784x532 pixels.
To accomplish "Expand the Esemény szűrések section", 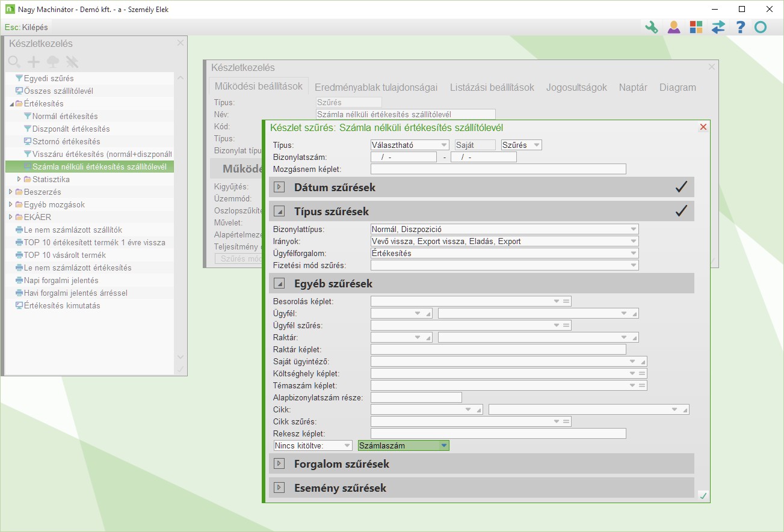I will tap(279, 488).
